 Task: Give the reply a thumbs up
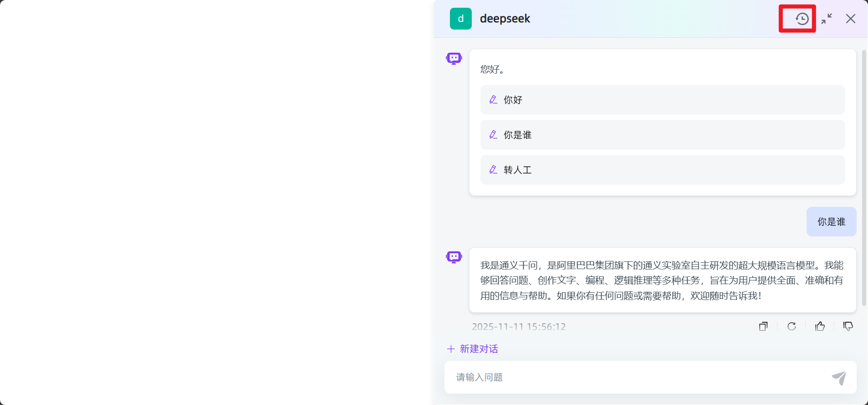point(820,326)
